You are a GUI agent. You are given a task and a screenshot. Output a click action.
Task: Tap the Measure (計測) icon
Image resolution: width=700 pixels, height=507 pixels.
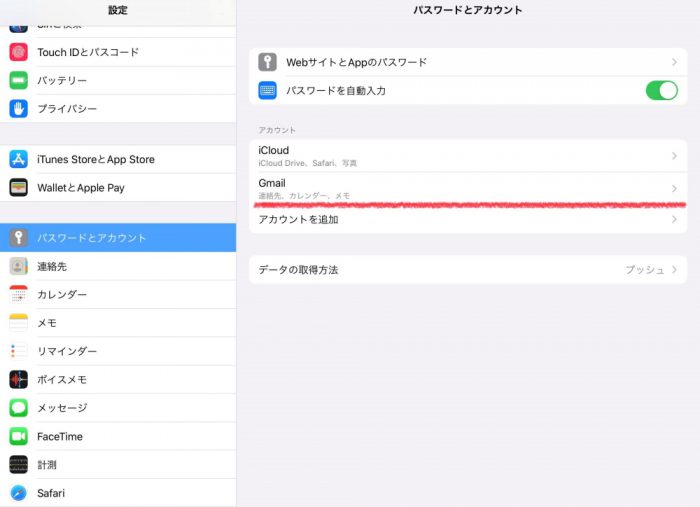pyautogui.click(x=18, y=465)
